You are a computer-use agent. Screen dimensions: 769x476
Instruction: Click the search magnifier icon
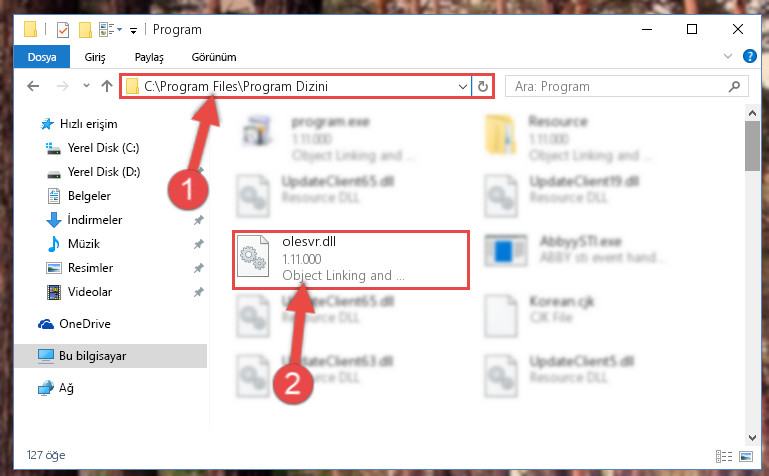pyautogui.click(x=734, y=87)
